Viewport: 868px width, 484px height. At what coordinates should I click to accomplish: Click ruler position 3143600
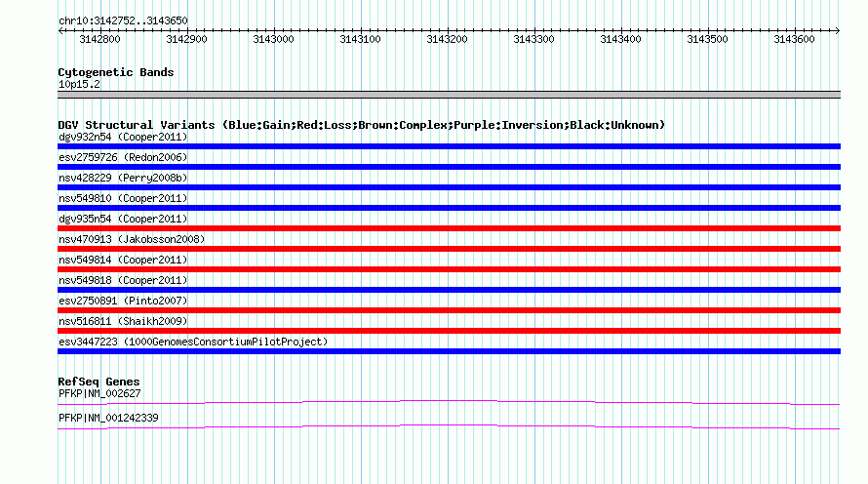point(795,39)
